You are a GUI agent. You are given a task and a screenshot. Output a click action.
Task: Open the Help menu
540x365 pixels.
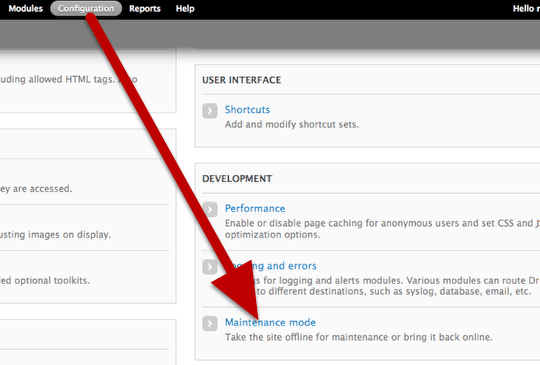[x=185, y=9]
